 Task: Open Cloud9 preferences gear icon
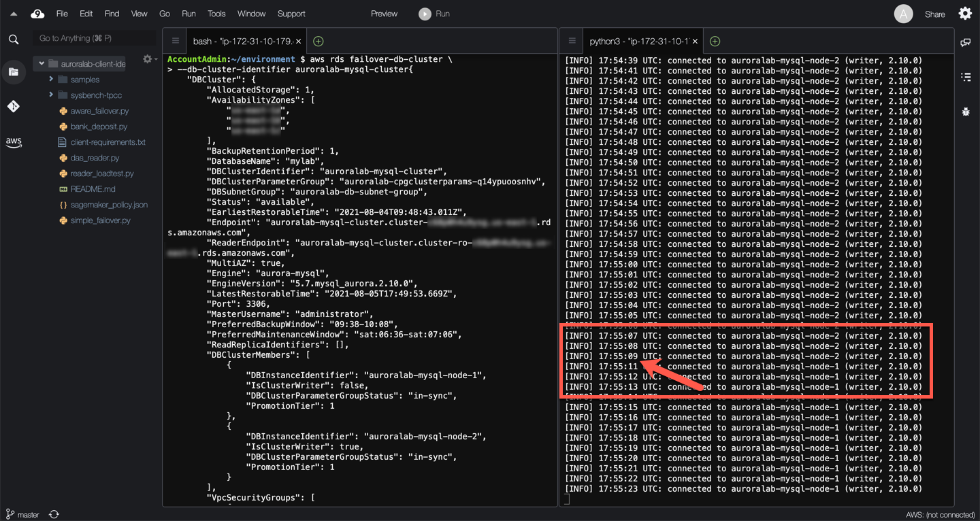(965, 14)
